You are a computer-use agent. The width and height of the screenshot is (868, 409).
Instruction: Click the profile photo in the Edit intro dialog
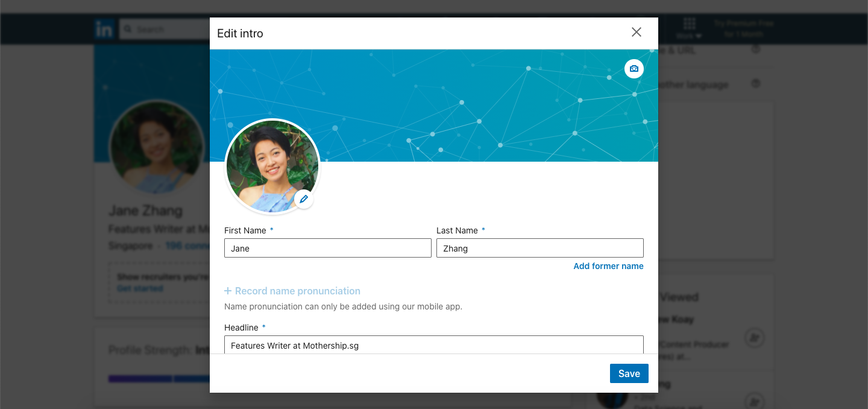pyautogui.click(x=272, y=166)
